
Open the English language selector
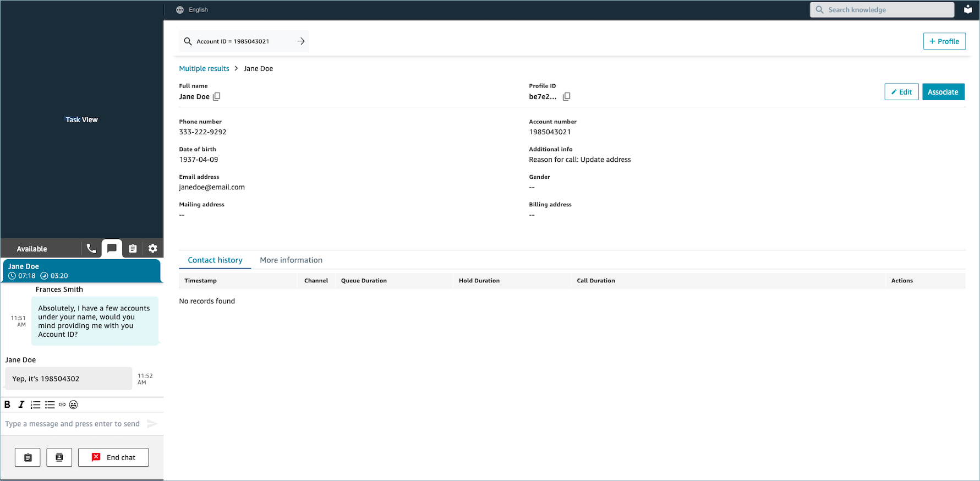192,10
